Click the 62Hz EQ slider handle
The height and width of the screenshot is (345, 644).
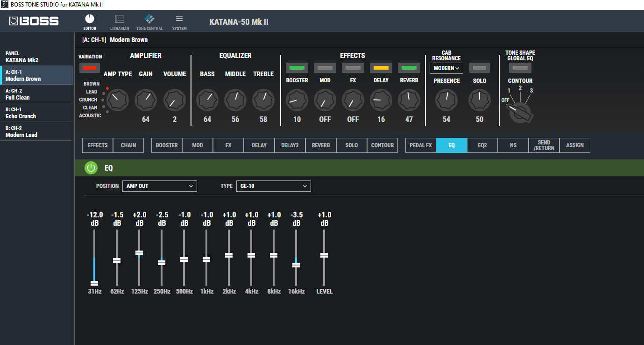tap(117, 260)
